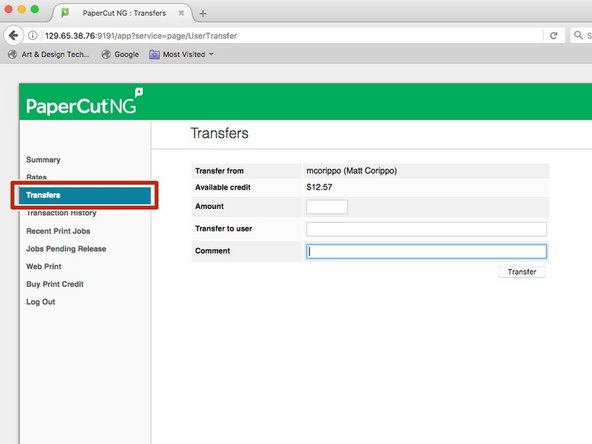
Task: Click the green maximize window button
Action: tap(35, 9)
